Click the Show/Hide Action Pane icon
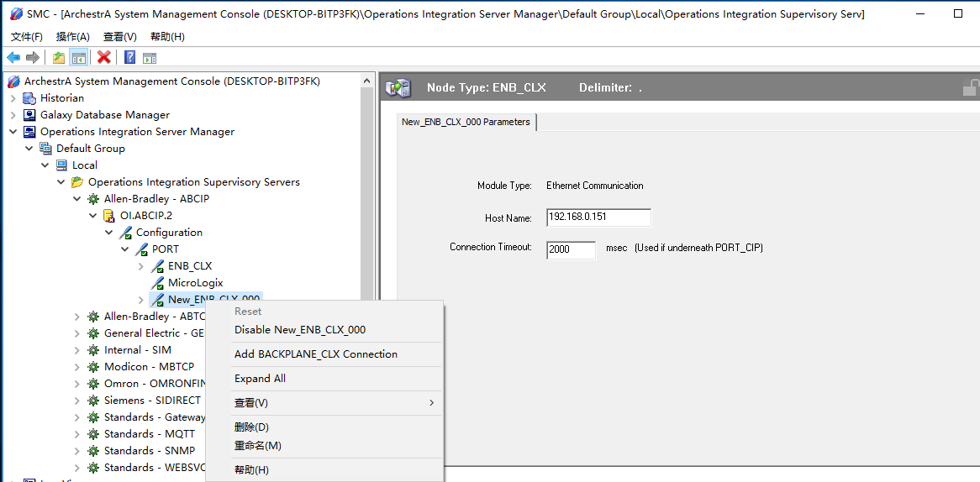Screen dimensions: 980x482 pos(150,57)
